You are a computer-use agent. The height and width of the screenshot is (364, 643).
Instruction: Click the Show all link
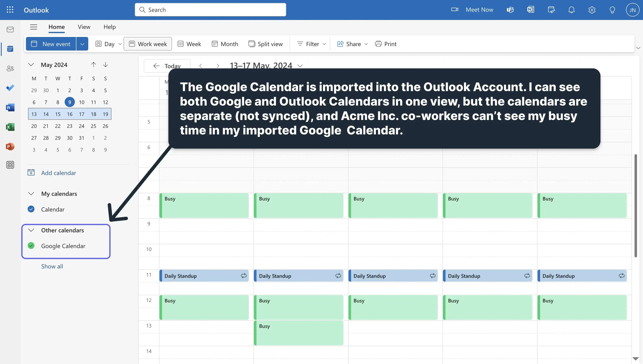(52, 266)
